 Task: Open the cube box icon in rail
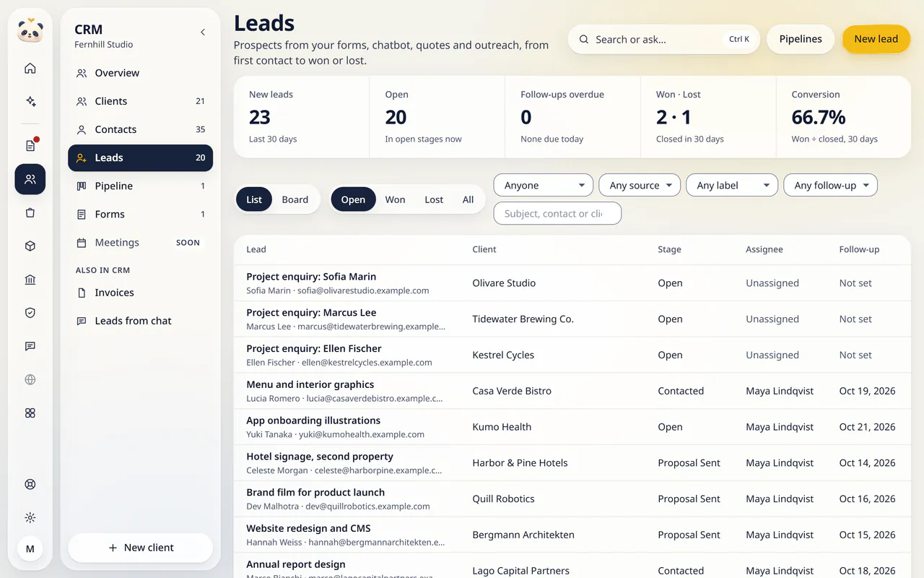[x=30, y=246]
